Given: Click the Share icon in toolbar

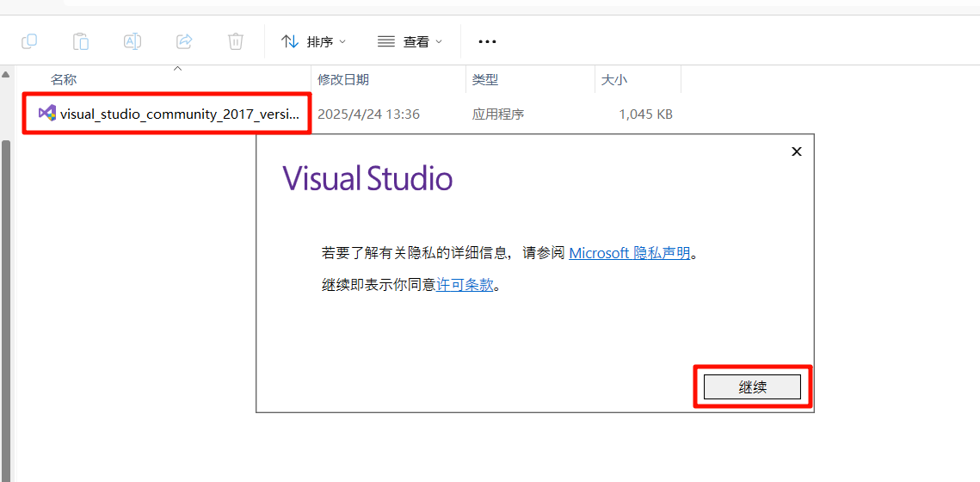Looking at the screenshot, I should click(x=184, y=42).
